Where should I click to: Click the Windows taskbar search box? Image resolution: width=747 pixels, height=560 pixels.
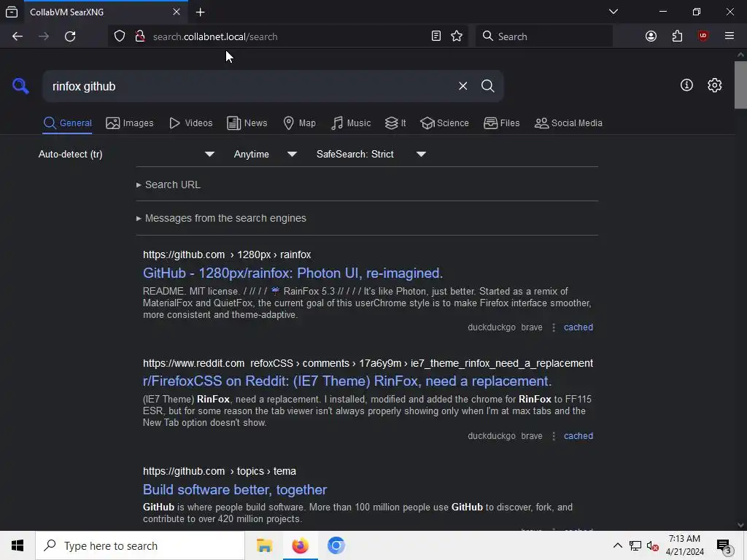tap(140, 545)
